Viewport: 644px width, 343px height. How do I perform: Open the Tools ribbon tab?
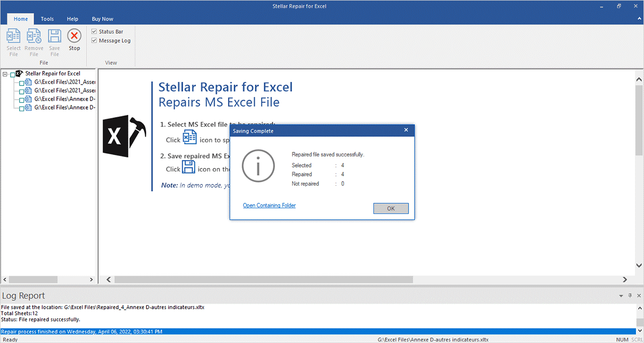(47, 19)
